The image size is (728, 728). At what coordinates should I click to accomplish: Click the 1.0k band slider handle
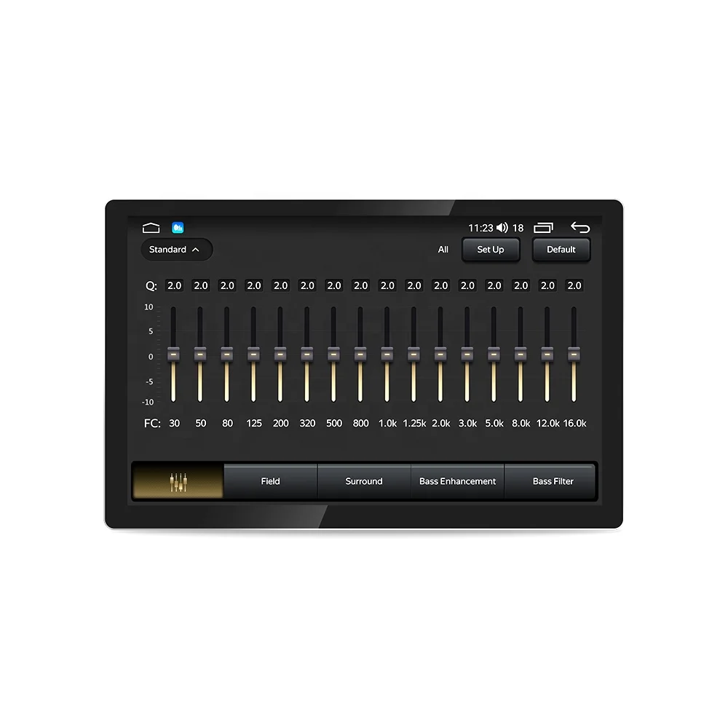[x=387, y=355]
